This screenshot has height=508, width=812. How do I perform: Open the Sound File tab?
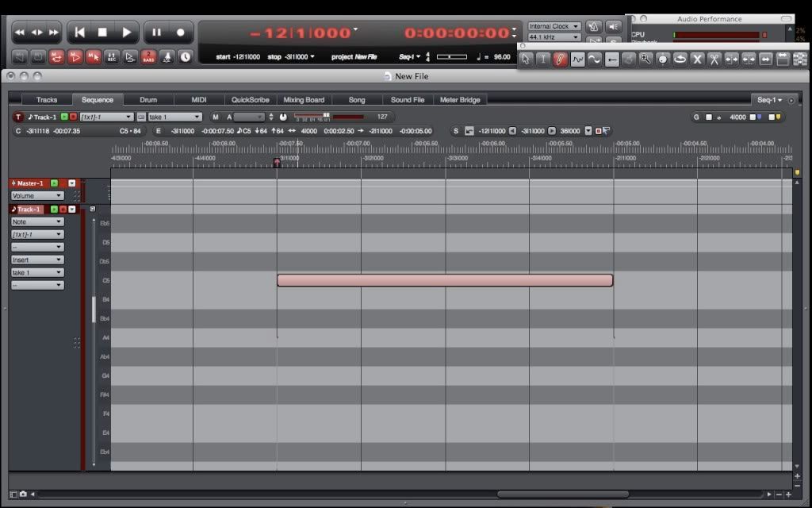tap(408, 99)
